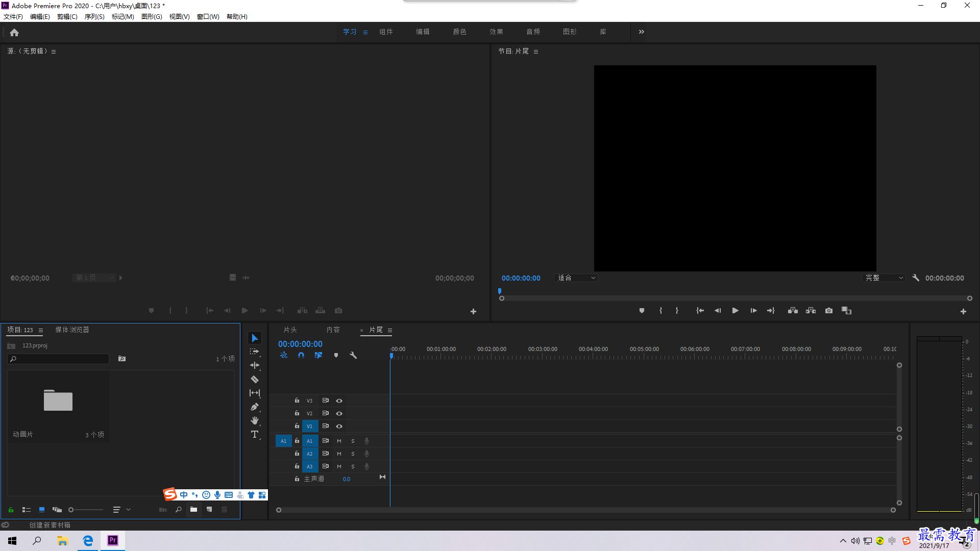Switch to 音频 workspace
This screenshot has width=980, height=551.
pyautogui.click(x=533, y=32)
